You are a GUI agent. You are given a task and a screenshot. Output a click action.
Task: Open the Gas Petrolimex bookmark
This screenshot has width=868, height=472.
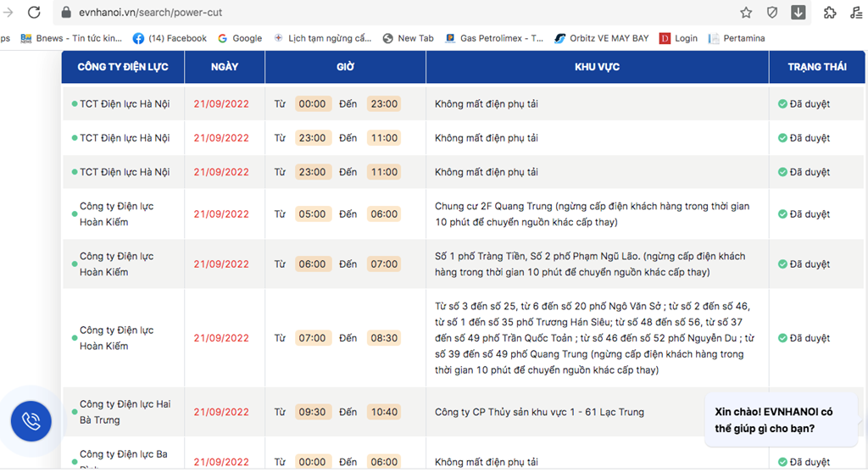(x=494, y=38)
